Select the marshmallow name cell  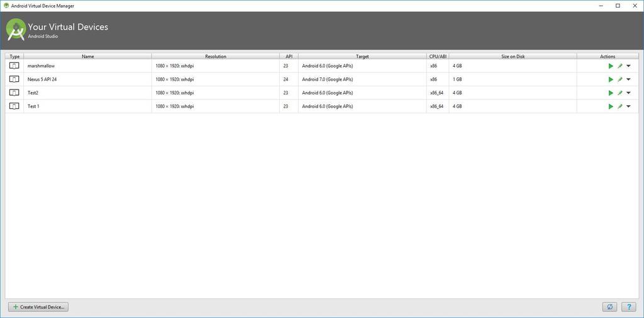tap(88, 66)
